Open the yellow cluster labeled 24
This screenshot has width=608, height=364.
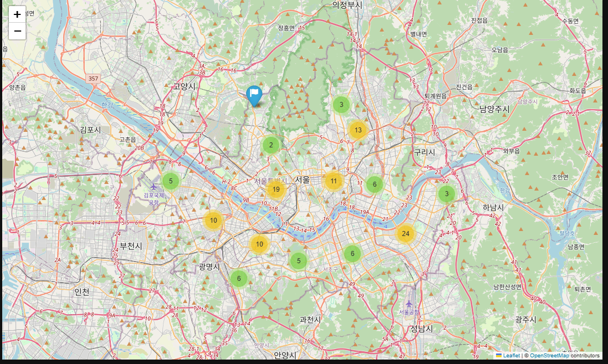(406, 234)
